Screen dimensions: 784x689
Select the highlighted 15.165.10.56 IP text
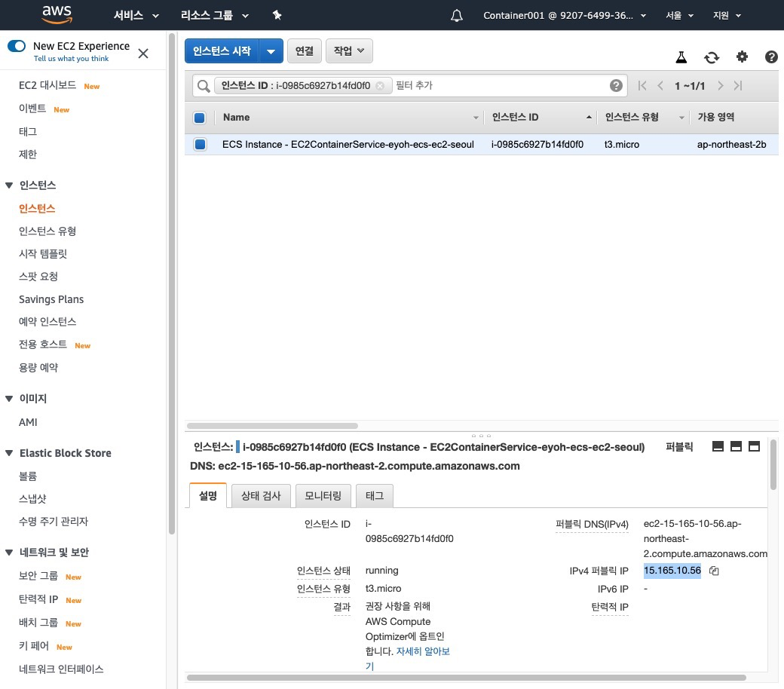point(672,571)
